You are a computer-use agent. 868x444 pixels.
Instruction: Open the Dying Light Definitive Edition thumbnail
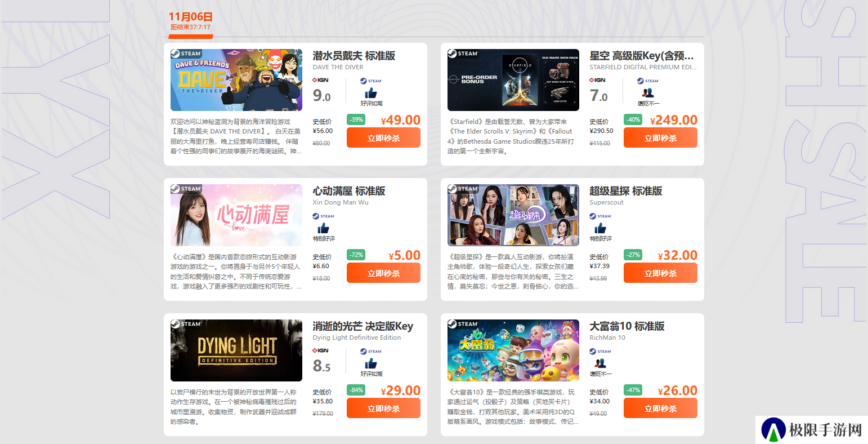pyautogui.click(x=236, y=350)
